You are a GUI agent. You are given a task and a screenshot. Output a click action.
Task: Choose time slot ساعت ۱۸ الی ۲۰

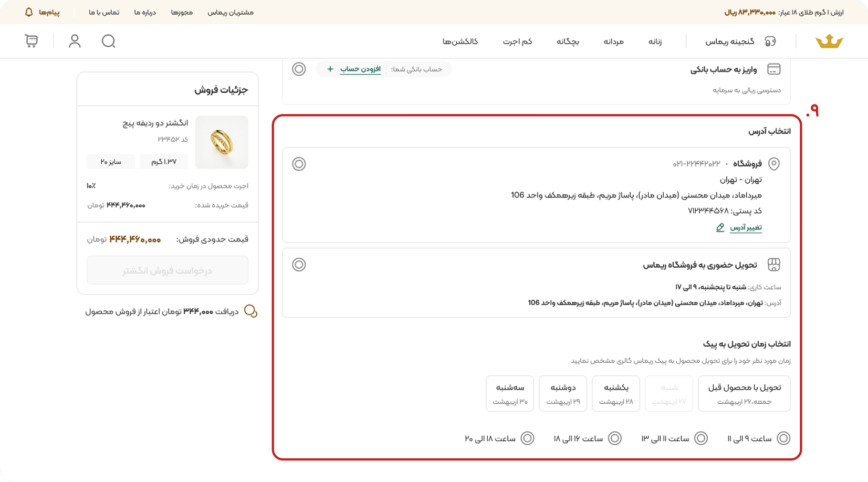coord(528,438)
